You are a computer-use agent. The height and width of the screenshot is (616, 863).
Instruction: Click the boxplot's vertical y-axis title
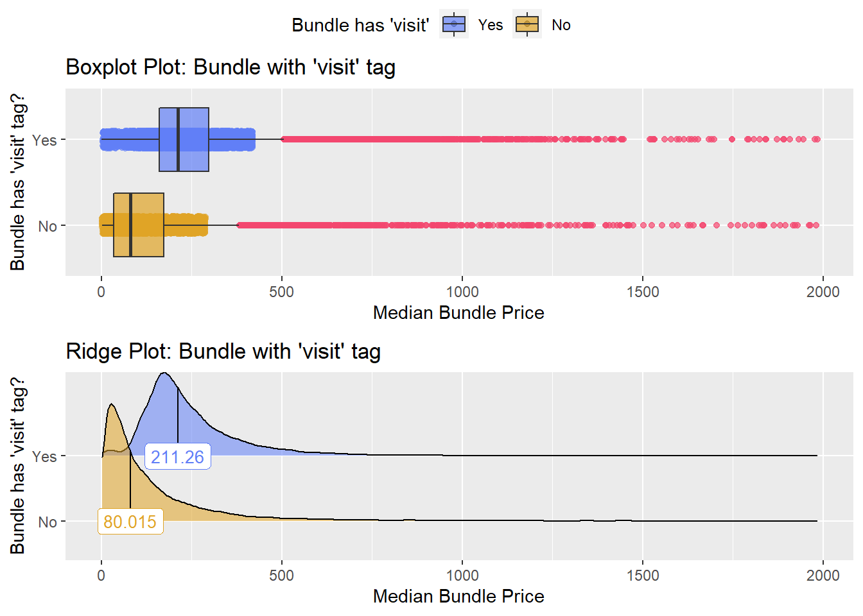(17, 182)
